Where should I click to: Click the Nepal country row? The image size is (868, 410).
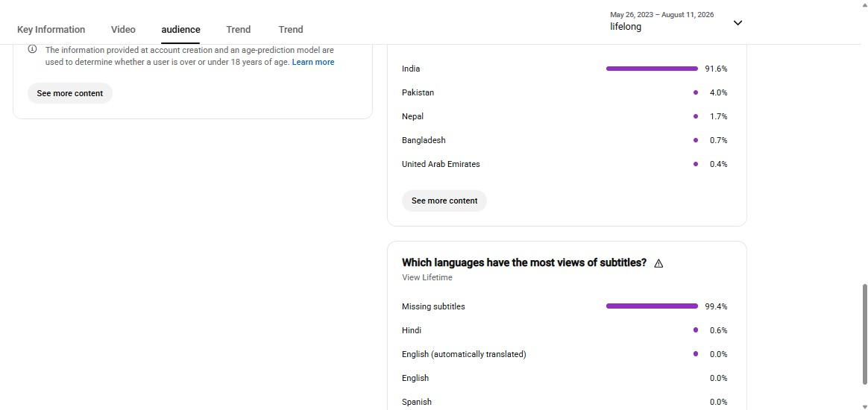tap(564, 116)
